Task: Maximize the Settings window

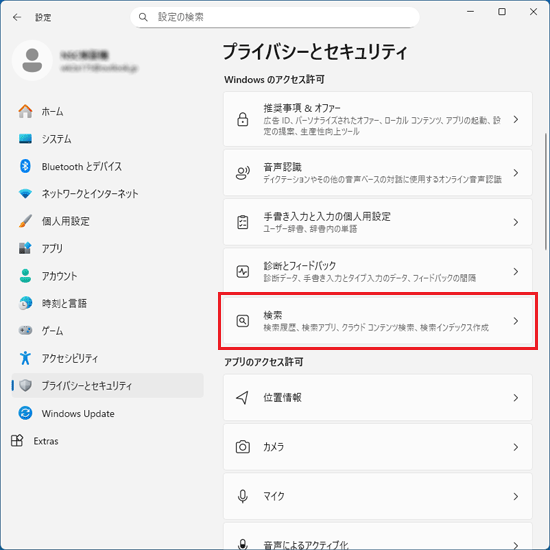Action: (x=502, y=12)
